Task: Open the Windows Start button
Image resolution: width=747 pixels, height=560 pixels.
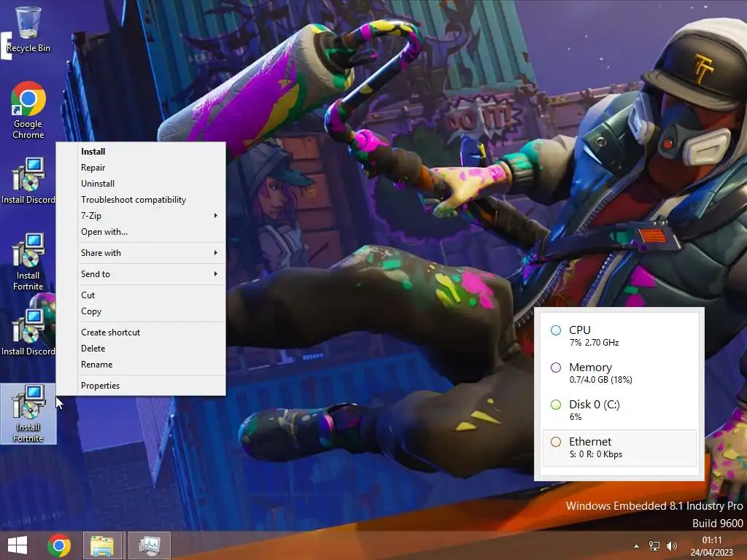Action: (x=18, y=545)
